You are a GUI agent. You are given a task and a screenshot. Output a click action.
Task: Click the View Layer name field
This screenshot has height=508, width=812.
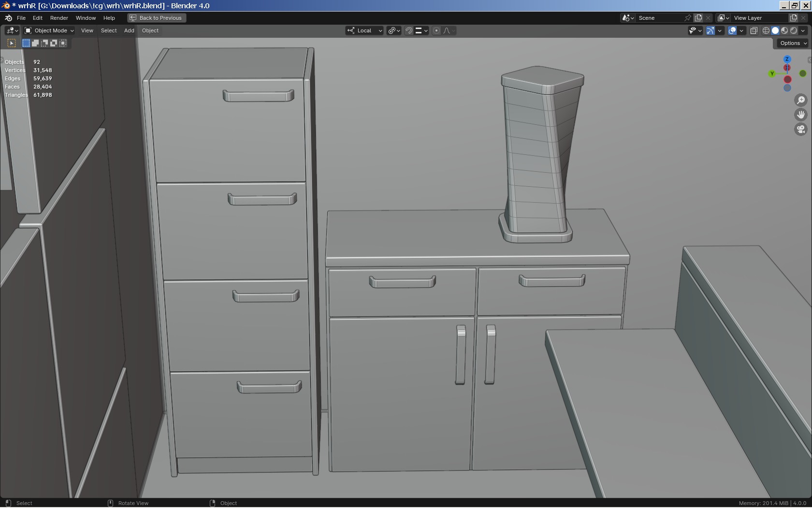tap(759, 18)
